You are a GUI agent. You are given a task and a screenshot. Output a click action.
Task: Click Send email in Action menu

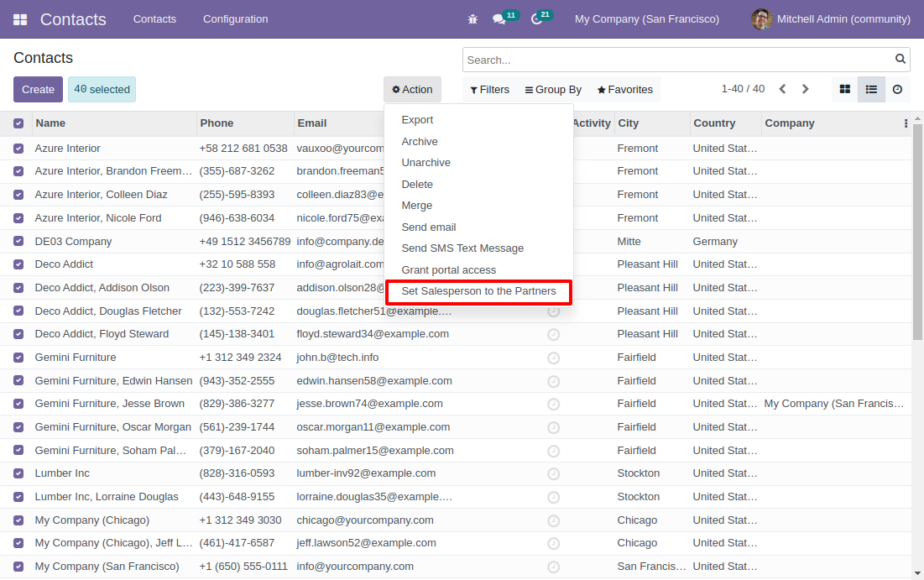[x=428, y=227]
